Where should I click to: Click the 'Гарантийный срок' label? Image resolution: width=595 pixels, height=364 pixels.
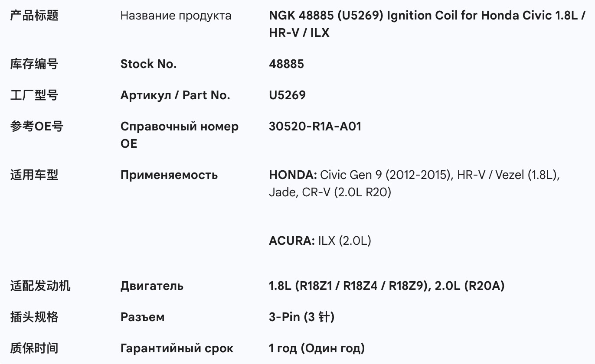(177, 348)
